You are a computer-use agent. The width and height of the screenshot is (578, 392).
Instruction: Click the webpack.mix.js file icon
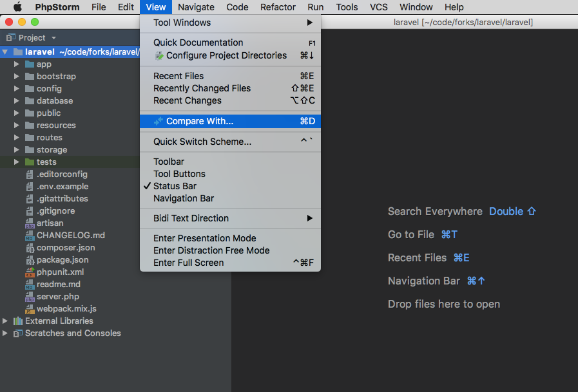(30, 308)
